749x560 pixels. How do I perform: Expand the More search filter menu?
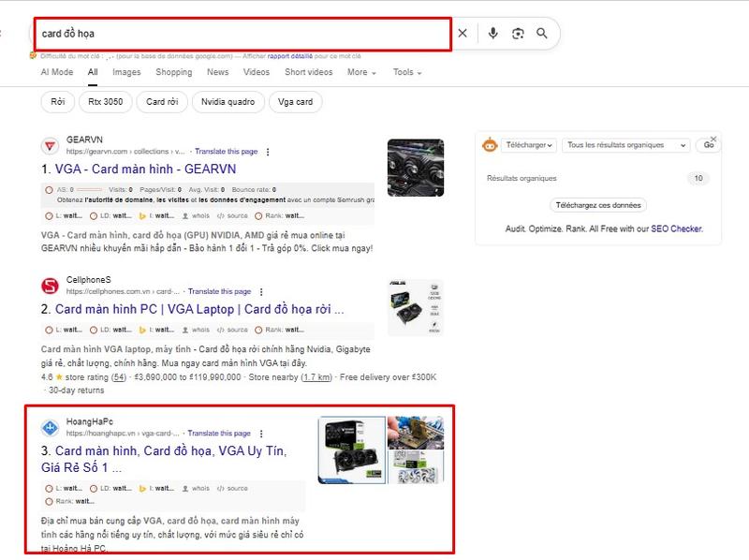pyautogui.click(x=361, y=72)
